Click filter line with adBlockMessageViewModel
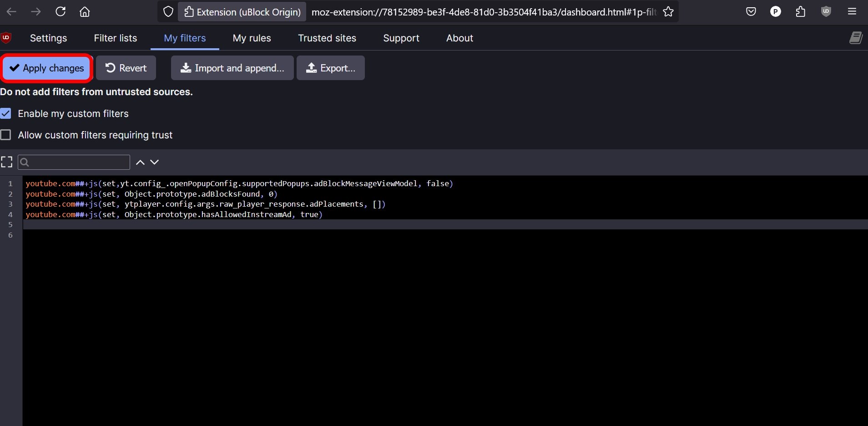 (x=239, y=183)
